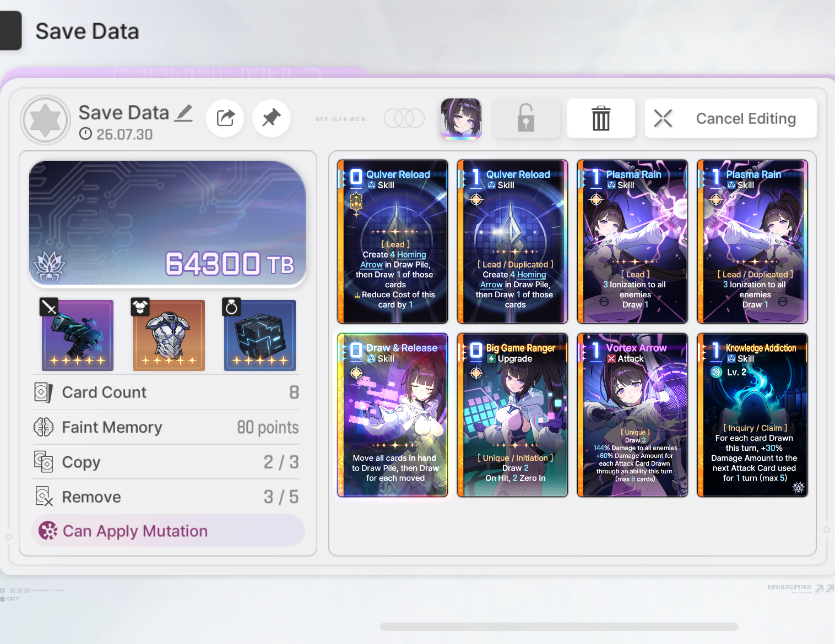Click the three linked rings icon
This screenshot has height=644, width=835.
[x=404, y=118]
